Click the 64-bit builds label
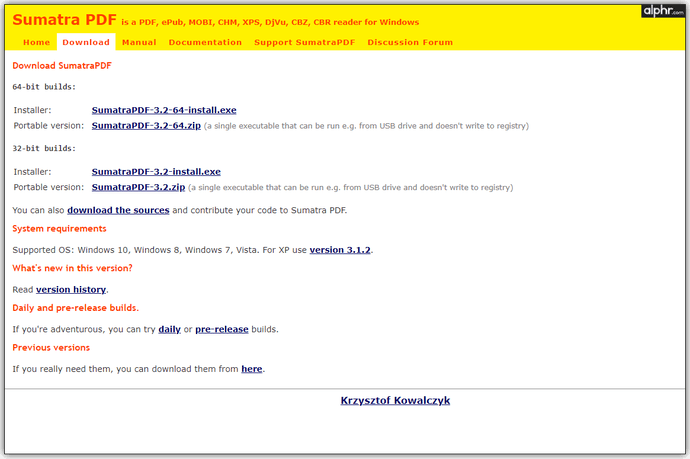 coord(44,87)
